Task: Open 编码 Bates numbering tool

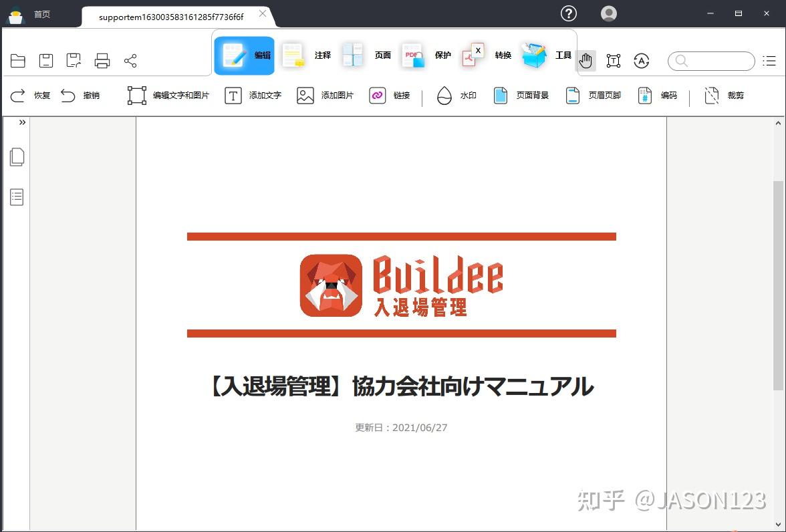Action: pyautogui.click(x=657, y=96)
